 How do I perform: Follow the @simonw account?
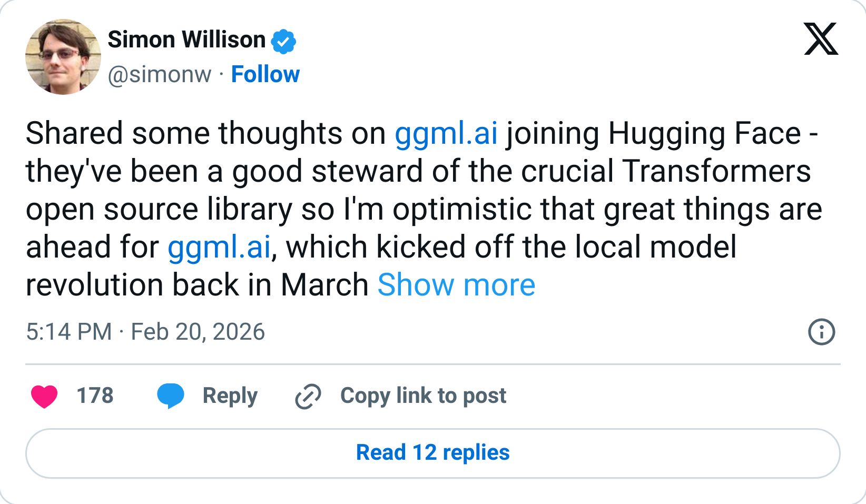pyautogui.click(x=265, y=74)
